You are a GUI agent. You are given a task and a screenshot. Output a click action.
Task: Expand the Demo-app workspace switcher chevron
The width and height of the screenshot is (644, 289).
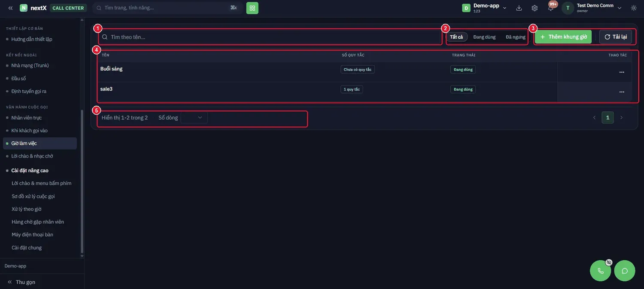coord(505,8)
